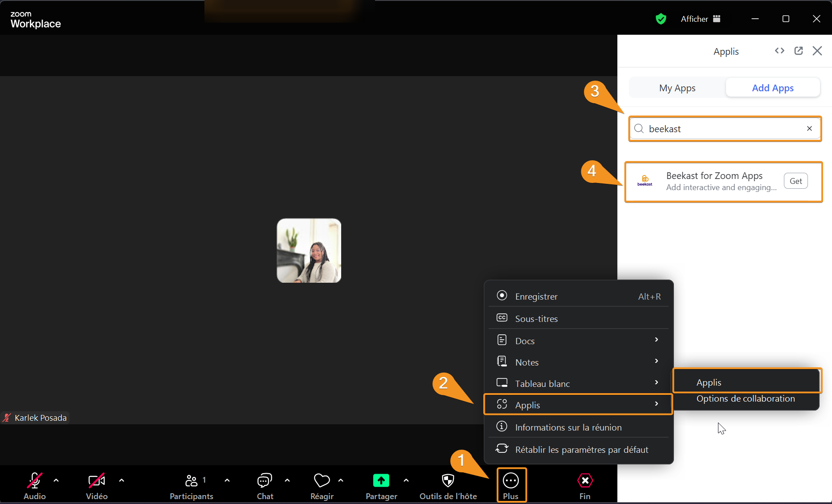
Task: Expand the Tableau blanc chevron
Action: [x=657, y=382]
